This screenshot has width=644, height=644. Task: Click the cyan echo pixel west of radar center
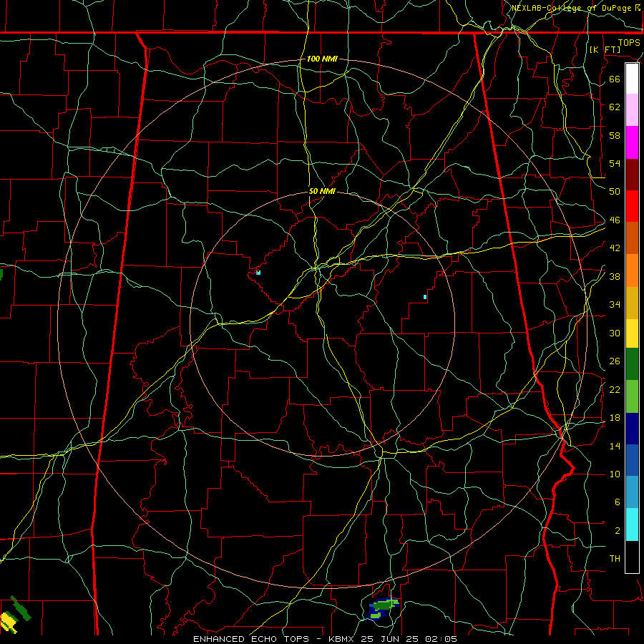(x=258, y=273)
